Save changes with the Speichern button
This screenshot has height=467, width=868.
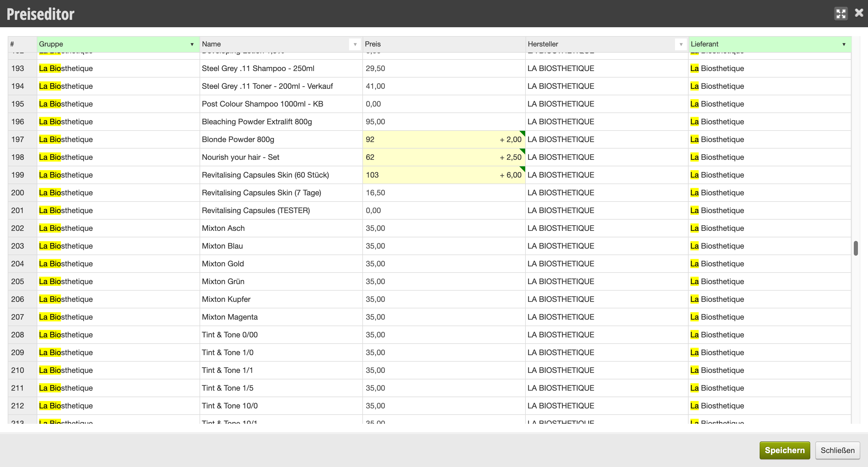[x=785, y=450]
